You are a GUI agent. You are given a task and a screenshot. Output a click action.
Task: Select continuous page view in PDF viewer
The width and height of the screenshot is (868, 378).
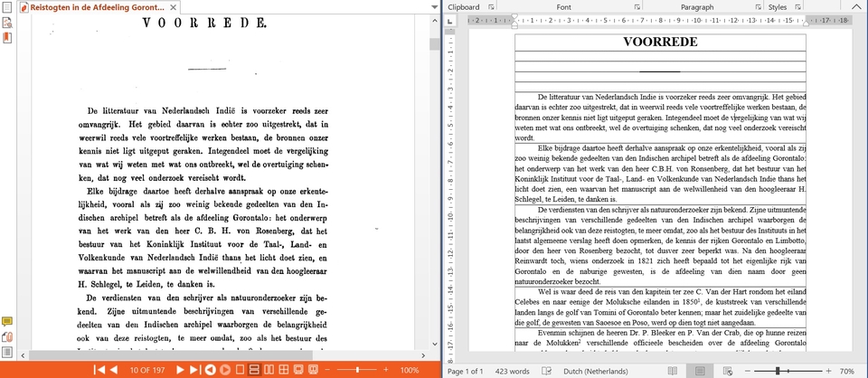(255, 370)
